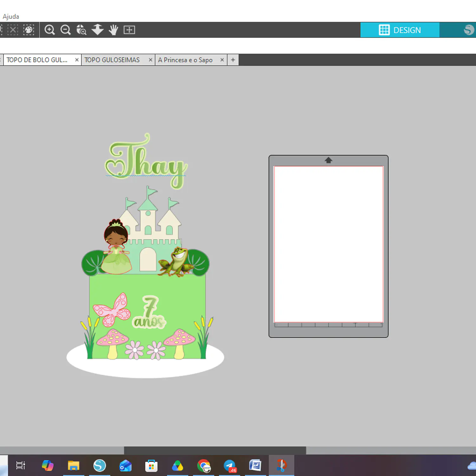Click the horizontal scrollbar thumb
This screenshot has width=476, height=476.
pos(215,450)
